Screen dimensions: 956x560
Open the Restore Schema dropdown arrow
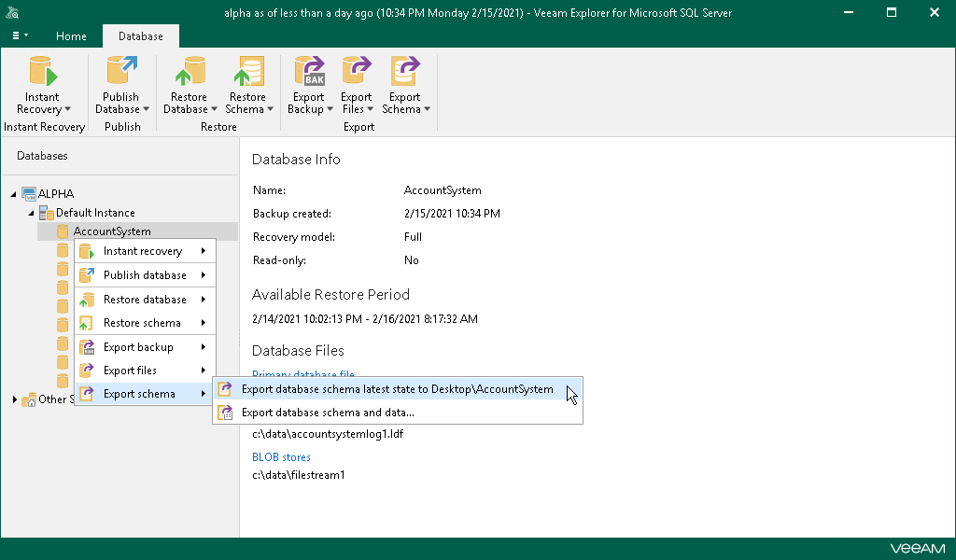[270, 109]
